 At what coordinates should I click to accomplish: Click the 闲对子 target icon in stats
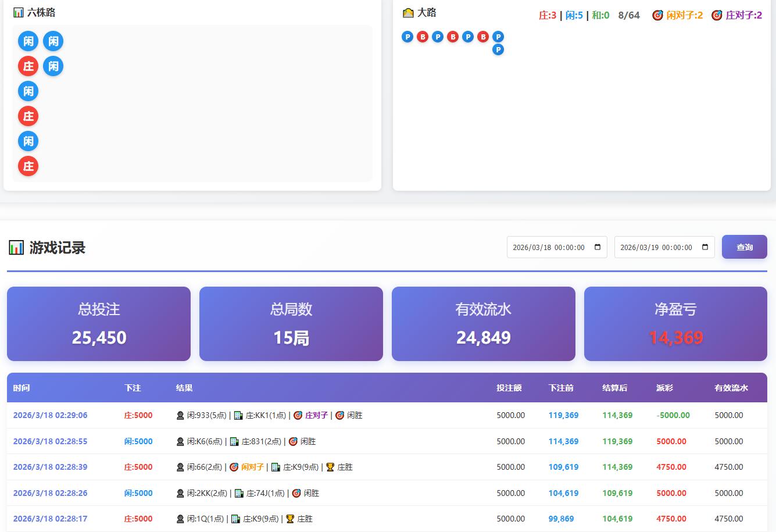[x=657, y=15]
